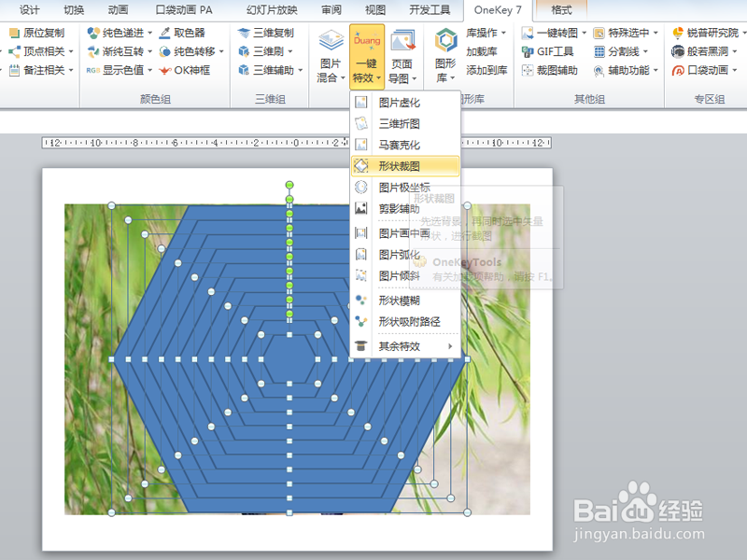Click the 添加到库 button
Viewport: 747px width, 560px height.
pos(486,70)
